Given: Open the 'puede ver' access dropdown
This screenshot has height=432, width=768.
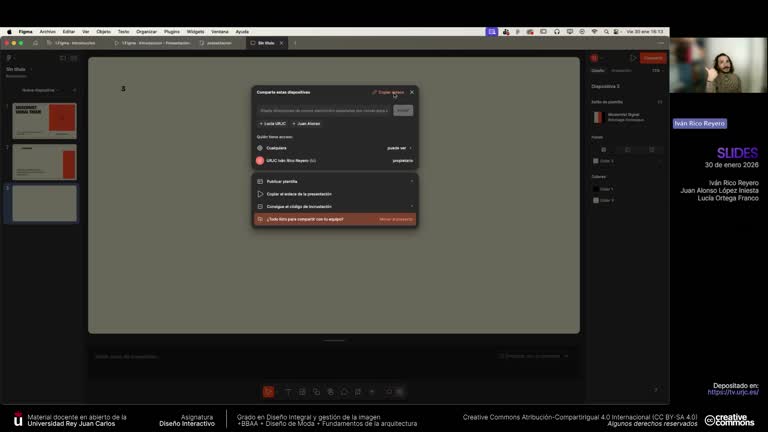Looking at the screenshot, I should 399,148.
